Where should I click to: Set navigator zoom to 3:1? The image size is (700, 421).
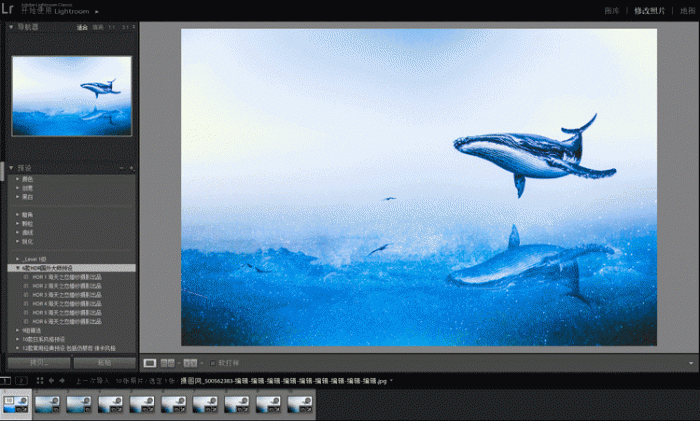point(125,27)
